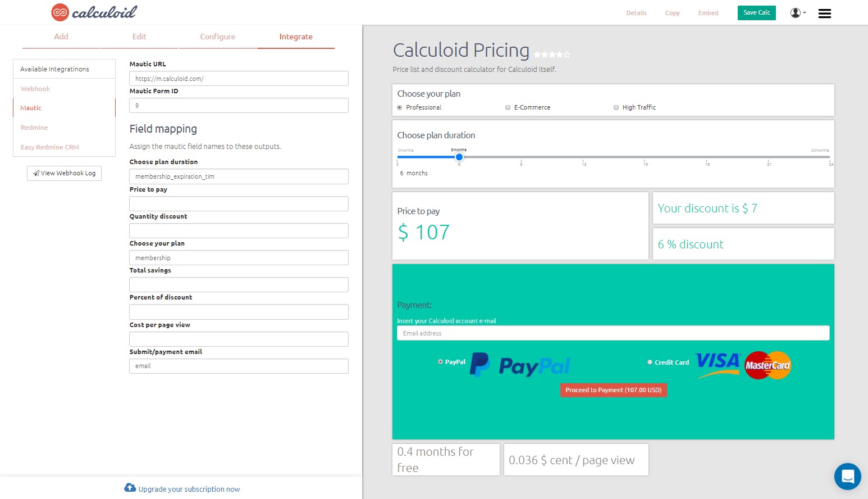Click the Calculoid logo
The image size is (868, 499).
(x=94, y=12)
